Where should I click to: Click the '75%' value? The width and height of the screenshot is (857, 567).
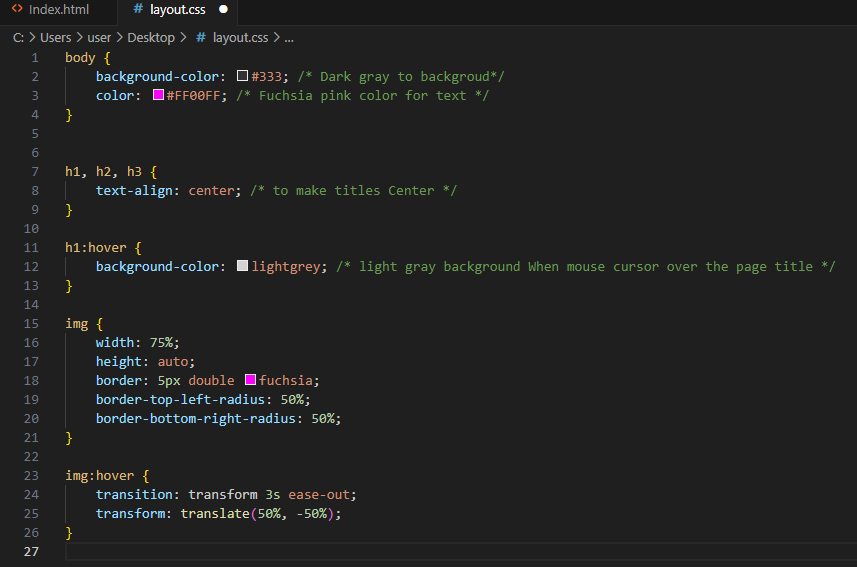tap(161, 343)
